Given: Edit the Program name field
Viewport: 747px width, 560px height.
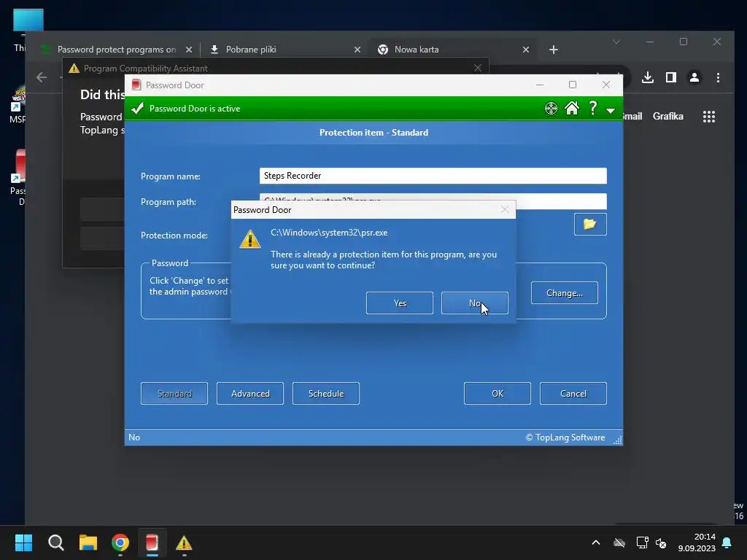Looking at the screenshot, I should click(x=433, y=176).
